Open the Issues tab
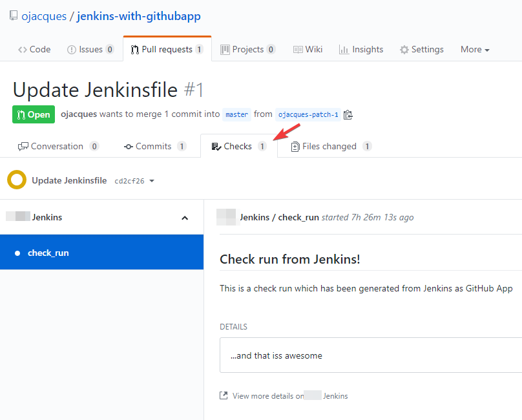The image size is (522, 420). [90, 50]
